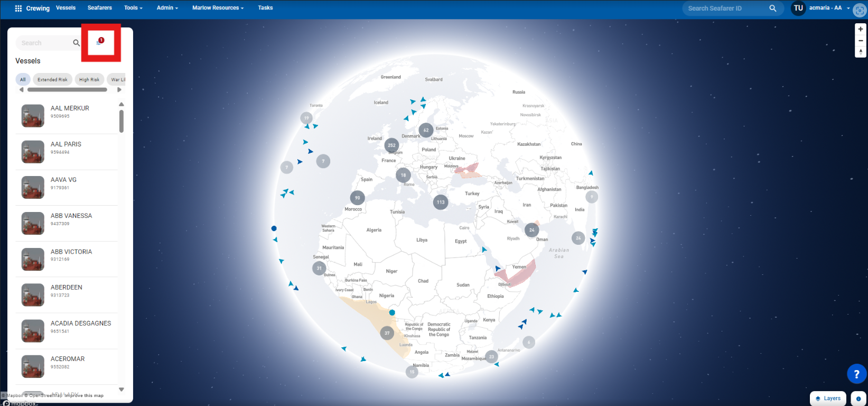Toggle the Extended Risk filter chip
This screenshot has height=406, width=868.
coord(52,80)
